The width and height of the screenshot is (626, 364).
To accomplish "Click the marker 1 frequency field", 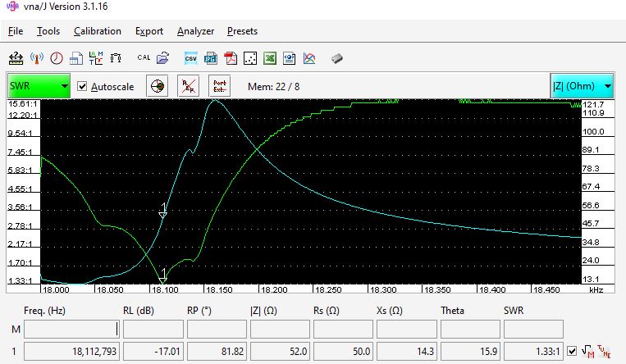I will tap(71, 352).
